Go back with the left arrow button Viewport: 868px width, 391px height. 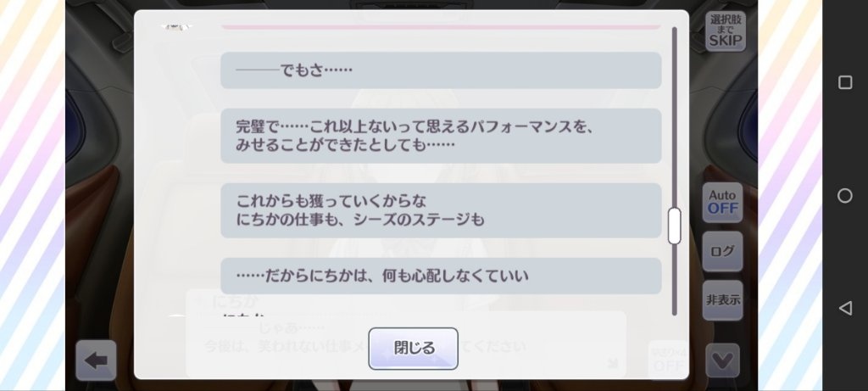click(96, 360)
